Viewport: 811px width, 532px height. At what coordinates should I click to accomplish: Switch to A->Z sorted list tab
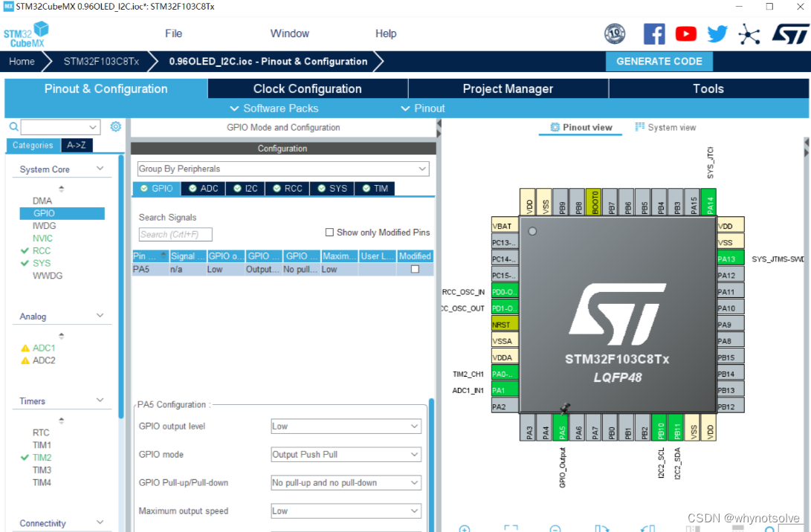77,146
